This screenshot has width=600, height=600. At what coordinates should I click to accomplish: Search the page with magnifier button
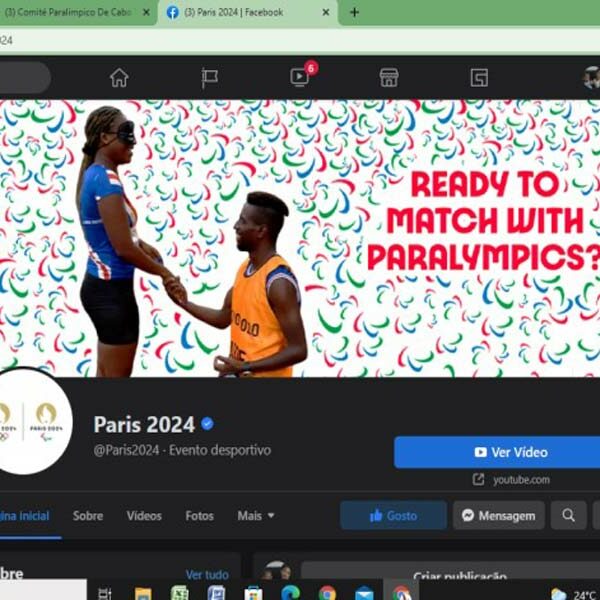coord(568,515)
